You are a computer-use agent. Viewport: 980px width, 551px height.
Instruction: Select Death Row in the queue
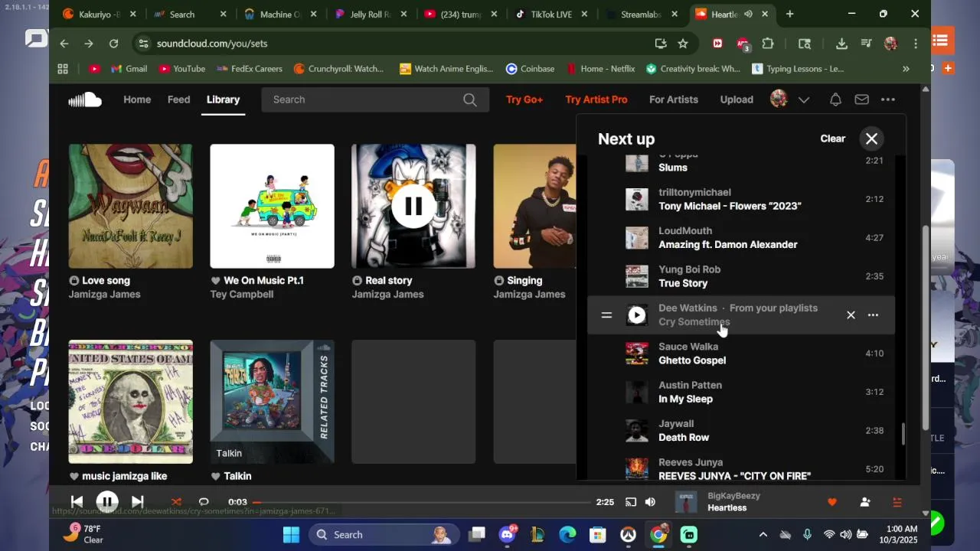(684, 438)
